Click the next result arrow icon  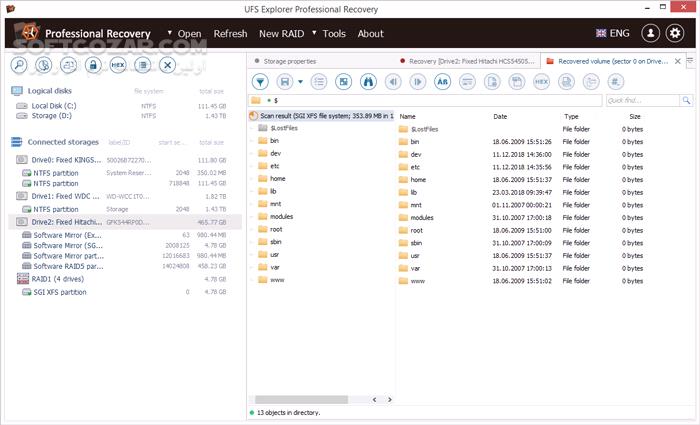[x=418, y=82]
